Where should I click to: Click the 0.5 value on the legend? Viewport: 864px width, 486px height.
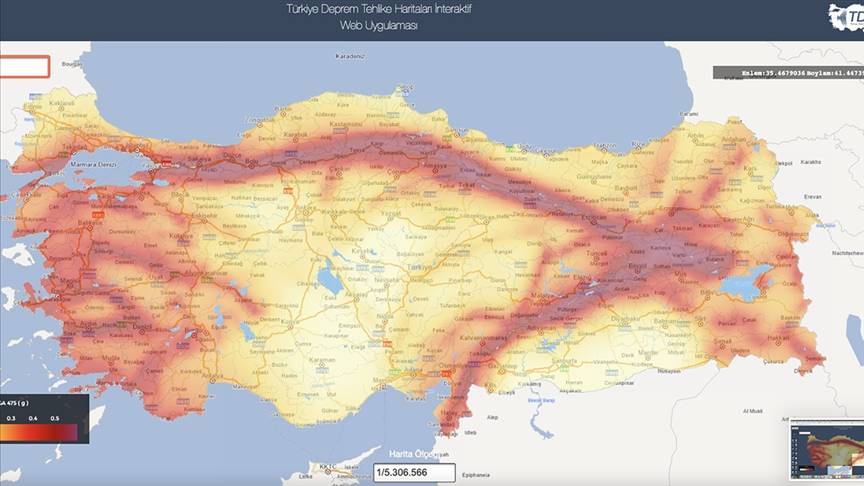tap(55, 418)
